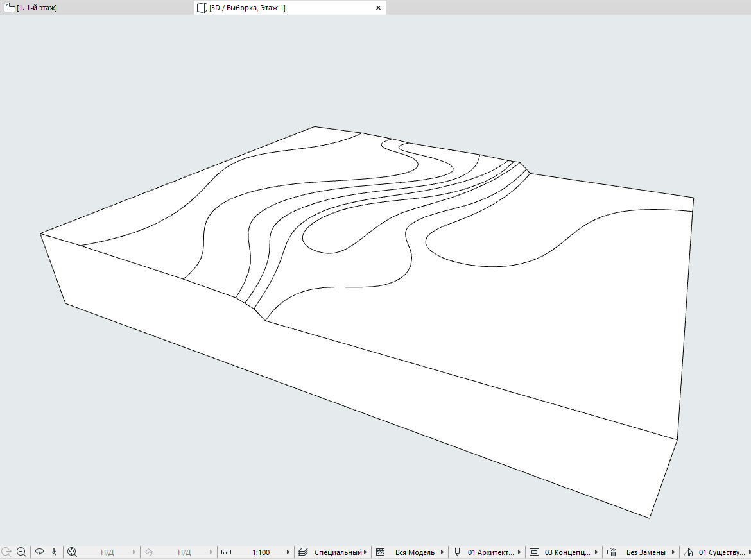Close the 3D / Выборка tab
Image resolution: width=751 pixels, height=560 pixels.
coord(378,8)
